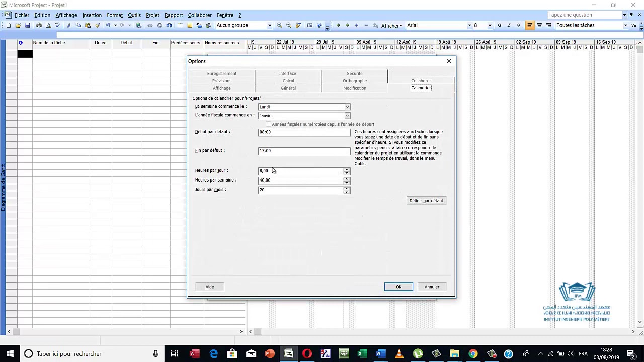Switch to the Sécurité tab
Screen dimensions: 644x362
[355, 73]
